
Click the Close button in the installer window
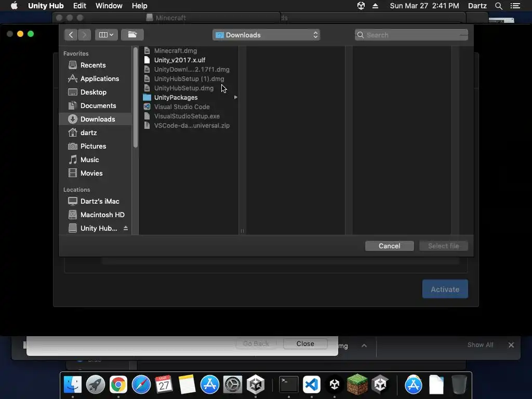pyautogui.click(x=305, y=344)
